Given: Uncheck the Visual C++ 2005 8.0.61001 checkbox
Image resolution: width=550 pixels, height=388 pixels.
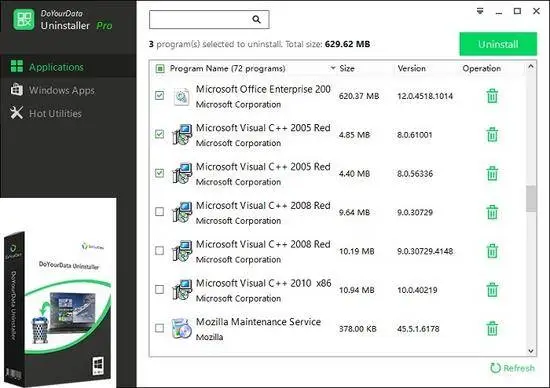Looking at the screenshot, I should click(x=159, y=134).
